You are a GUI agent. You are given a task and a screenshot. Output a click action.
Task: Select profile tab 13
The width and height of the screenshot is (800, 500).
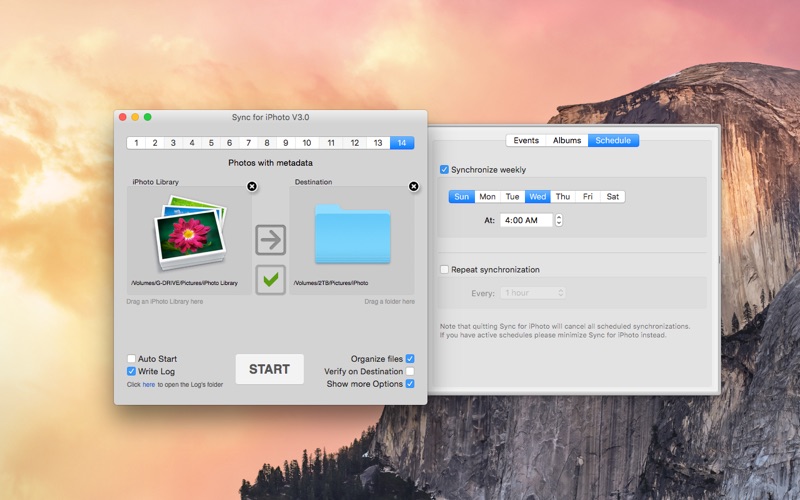pos(378,143)
